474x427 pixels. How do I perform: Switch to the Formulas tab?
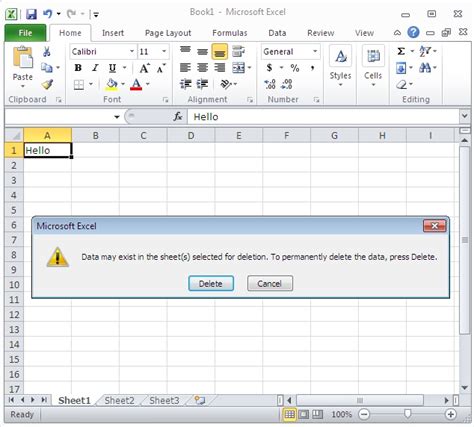tap(230, 33)
